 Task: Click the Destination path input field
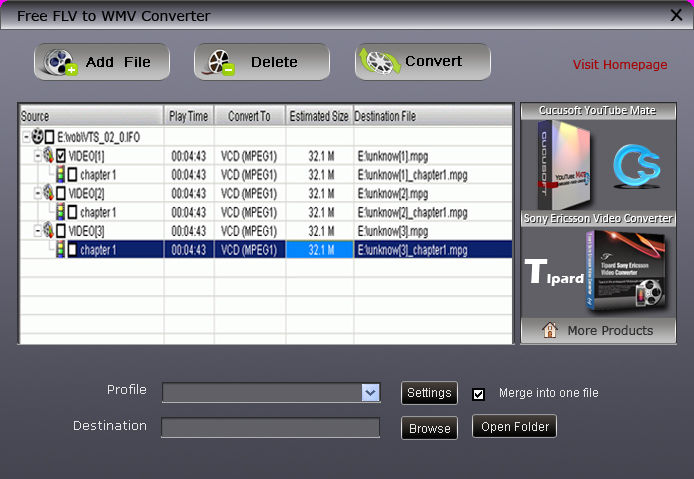click(270, 428)
